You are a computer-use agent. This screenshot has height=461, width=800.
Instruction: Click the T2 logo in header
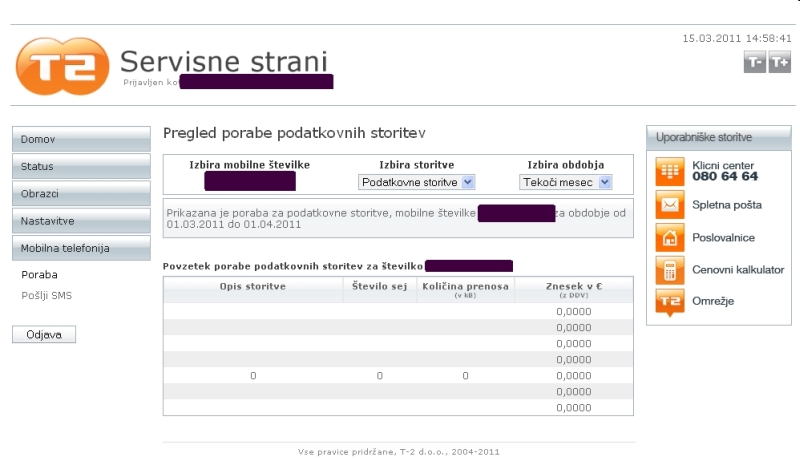[61, 66]
